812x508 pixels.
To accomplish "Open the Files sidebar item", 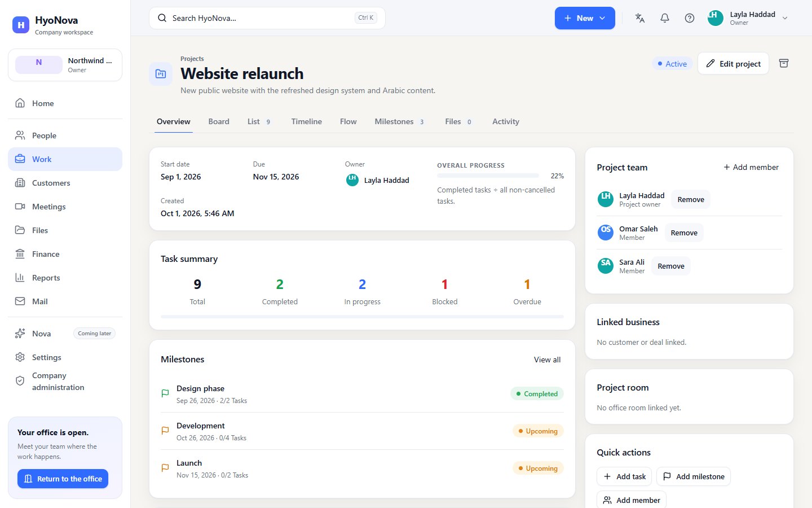I will pyautogui.click(x=65, y=230).
